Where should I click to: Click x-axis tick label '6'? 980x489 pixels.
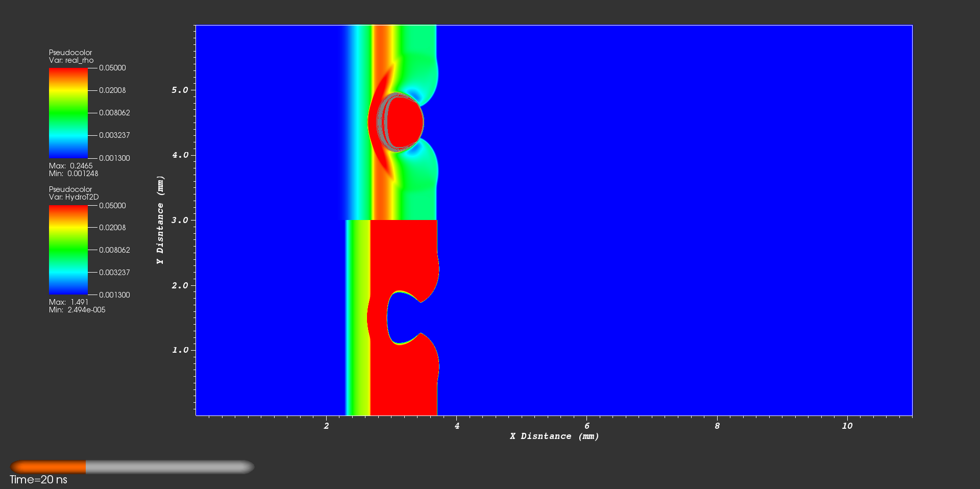point(587,426)
